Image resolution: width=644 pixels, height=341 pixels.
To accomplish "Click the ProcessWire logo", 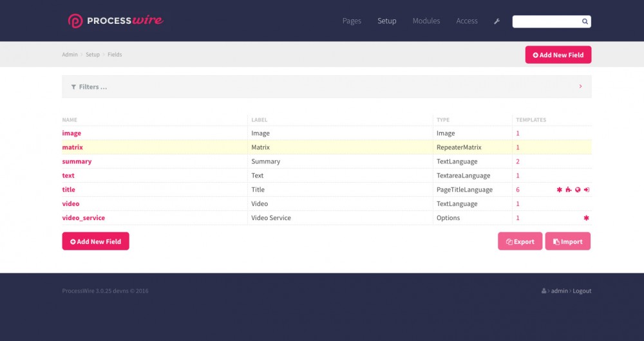I will pyautogui.click(x=116, y=21).
